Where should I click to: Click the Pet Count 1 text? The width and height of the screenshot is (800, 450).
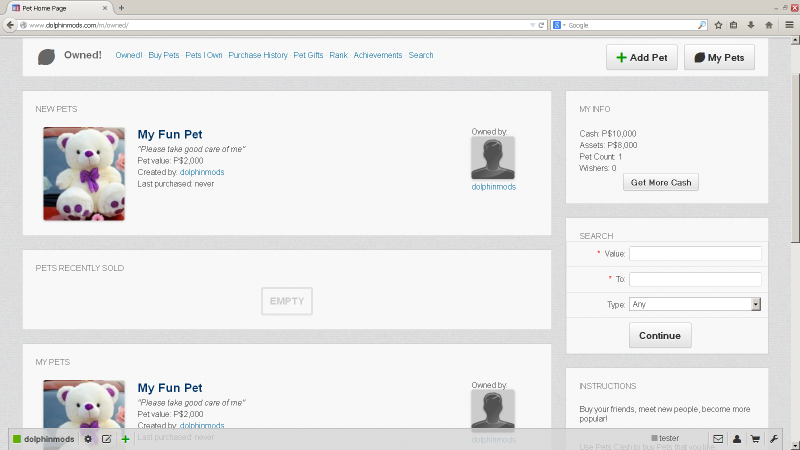(x=601, y=157)
